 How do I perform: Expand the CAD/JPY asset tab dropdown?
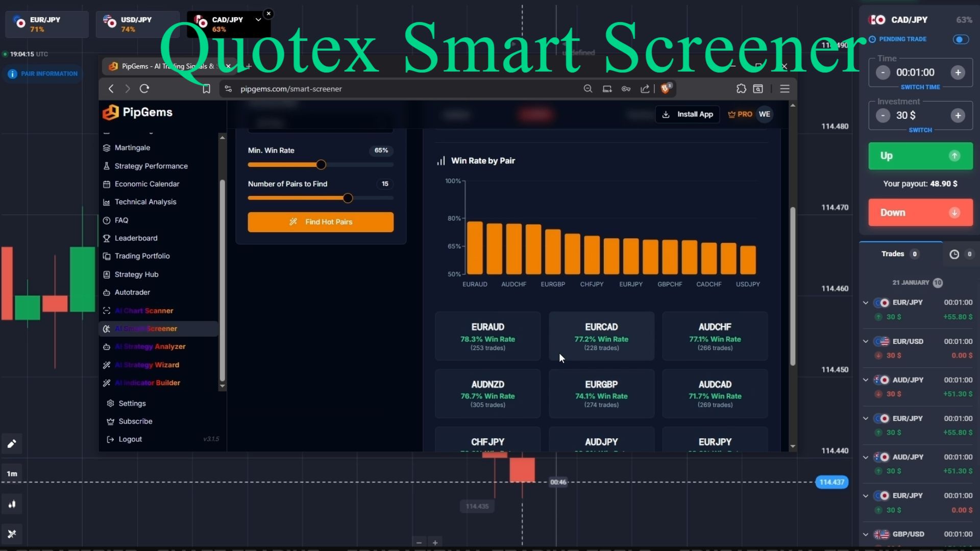point(258,19)
